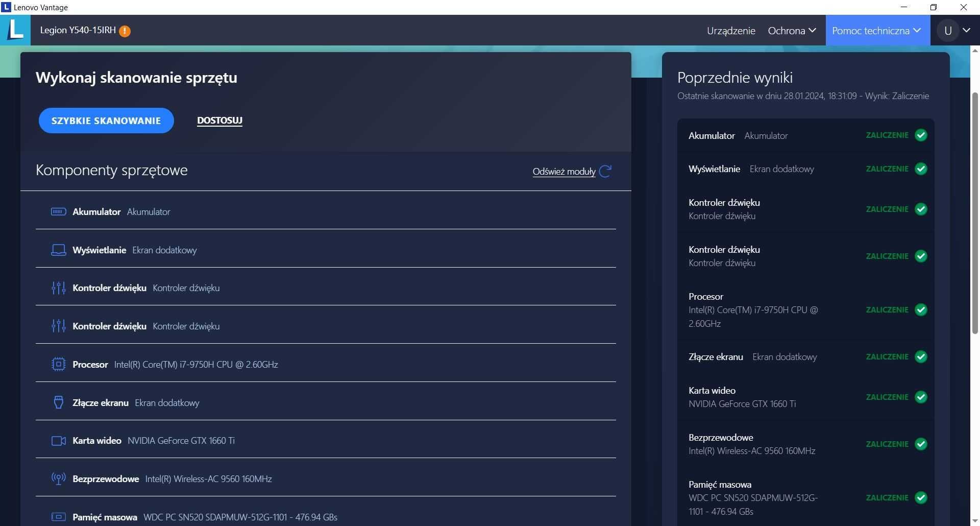The height and width of the screenshot is (526, 980).
Task: Click the Poprzednie wyniki heading
Action: [x=735, y=78]
